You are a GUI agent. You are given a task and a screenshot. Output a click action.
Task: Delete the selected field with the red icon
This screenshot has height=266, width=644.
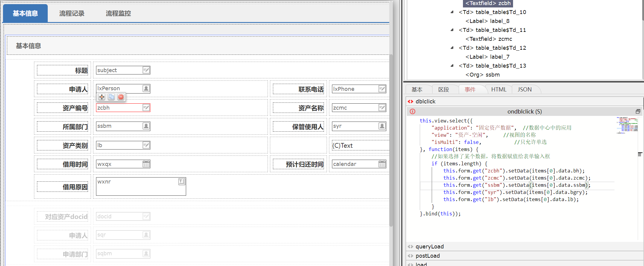coord(121,97)
